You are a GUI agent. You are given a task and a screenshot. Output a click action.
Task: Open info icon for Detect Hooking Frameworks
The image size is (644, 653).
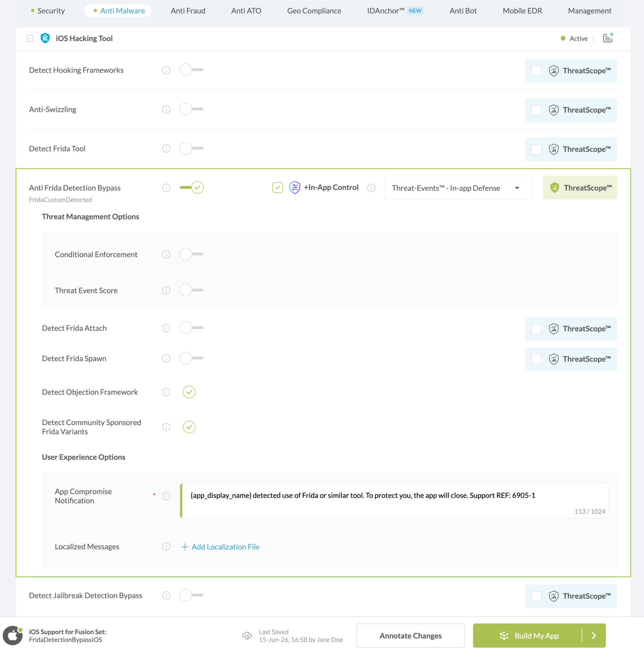point(166,70)
